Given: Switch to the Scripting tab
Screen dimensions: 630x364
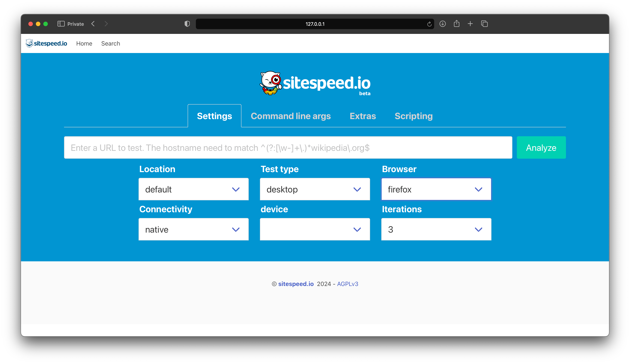Looking at the screenshot, I should (414, 116).
